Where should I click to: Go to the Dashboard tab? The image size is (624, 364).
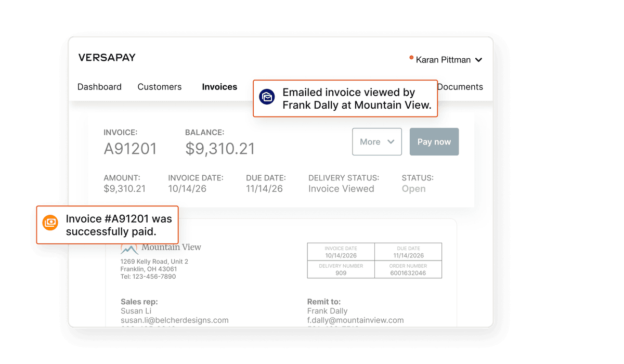[x=99, y=87]
